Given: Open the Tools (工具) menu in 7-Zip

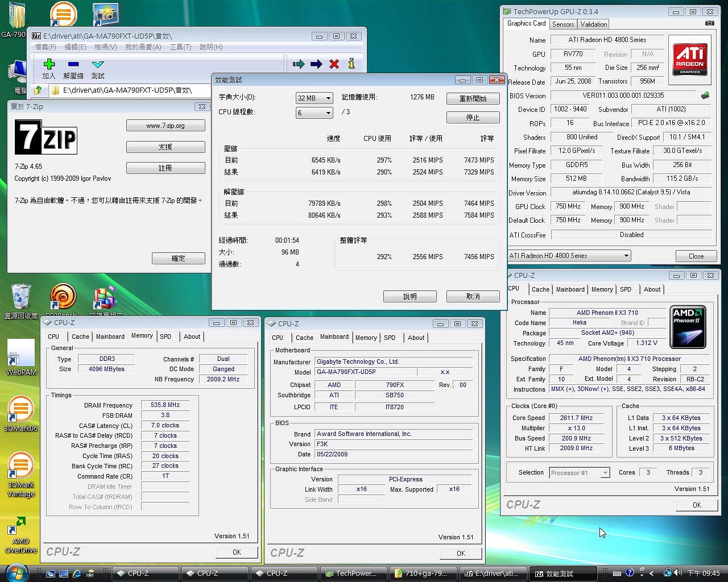Looking at the screenshot, I should click(180, 47).
